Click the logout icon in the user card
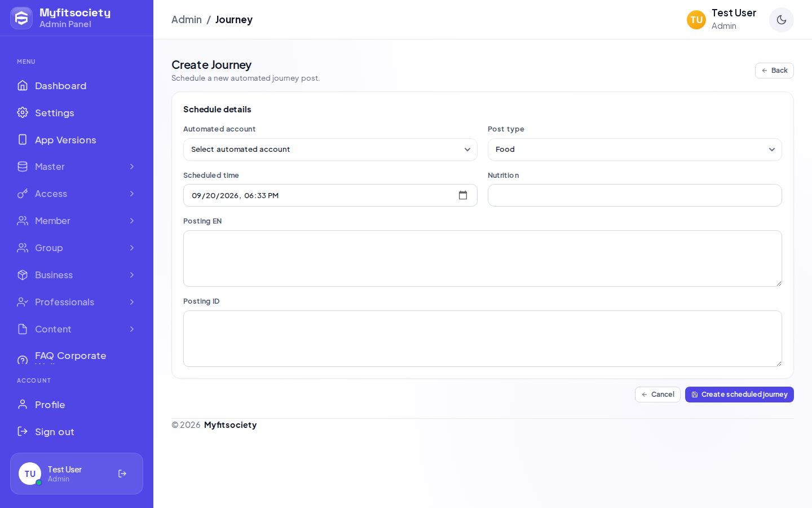 click(122, 474)
